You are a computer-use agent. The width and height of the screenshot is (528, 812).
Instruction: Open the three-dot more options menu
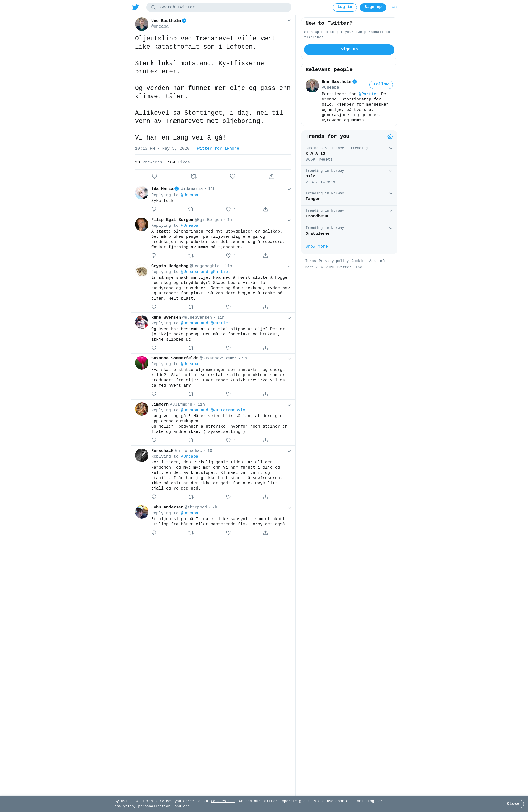[x=395, y=7]
